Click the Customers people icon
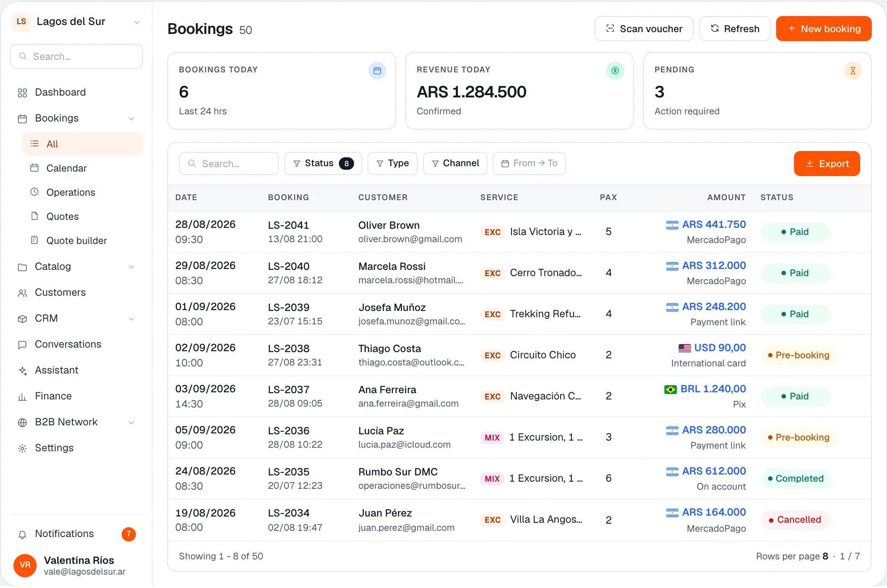This screenshot has height=588, width=887. (x=22, y=293)
